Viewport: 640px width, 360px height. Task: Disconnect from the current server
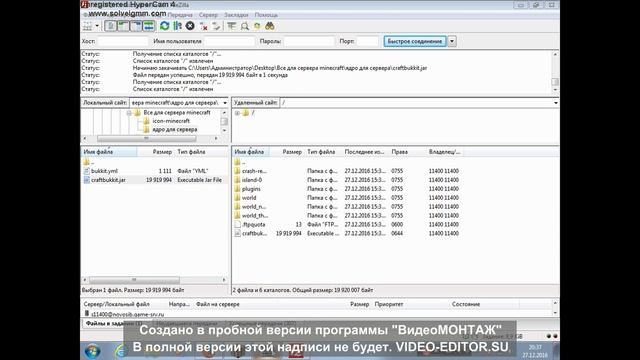[203, 26]
